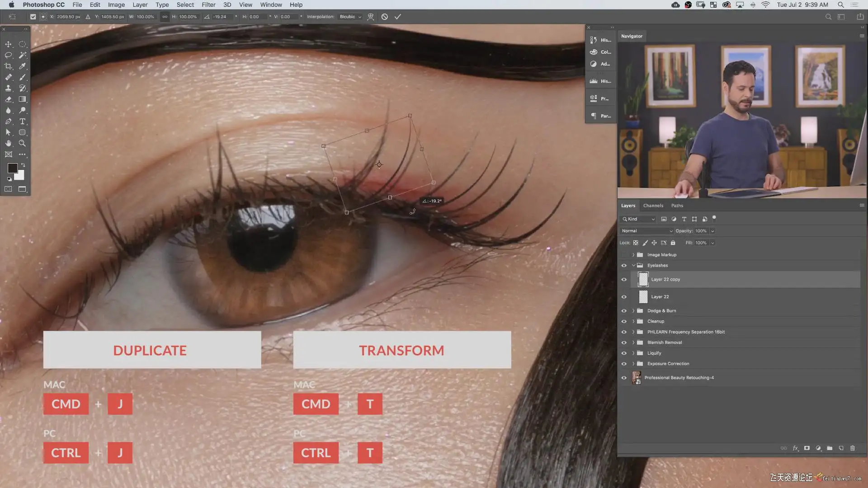The width and height of the screenshot is (868, 488).
Task: Cancel the transform in options bar
Action: [x=385, y=17]
